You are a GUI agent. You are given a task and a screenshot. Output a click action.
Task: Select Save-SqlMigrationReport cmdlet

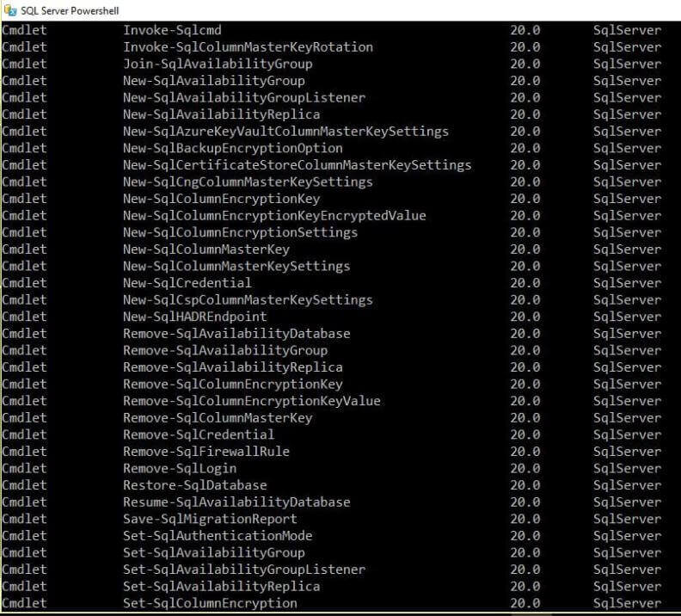(x=210, y=519)
